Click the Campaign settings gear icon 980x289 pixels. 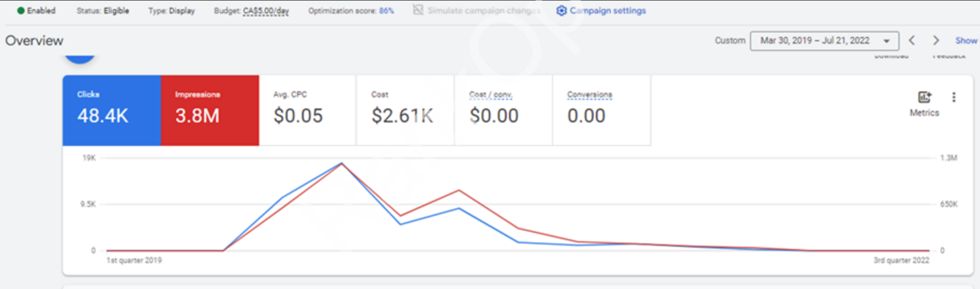(x=561, y=11)
